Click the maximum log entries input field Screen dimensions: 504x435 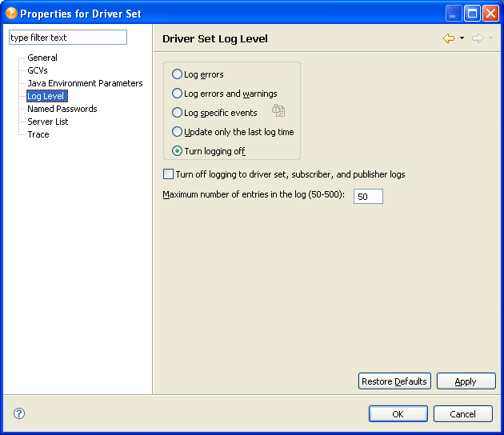pos(368,197)
